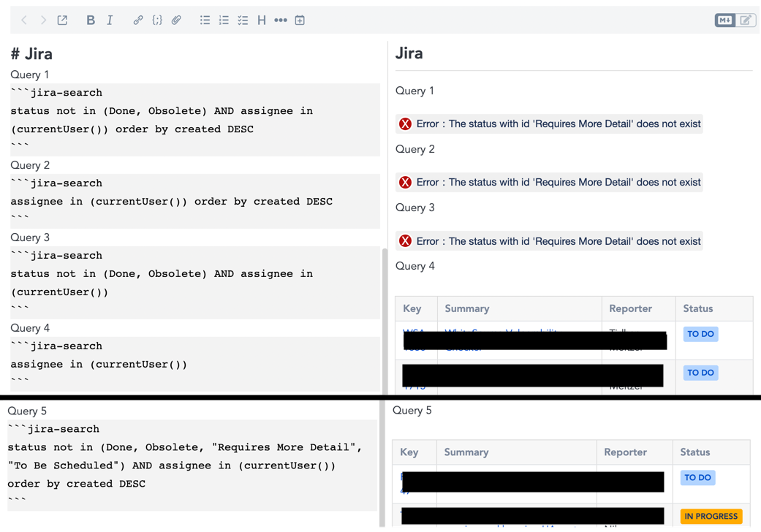Switch to rich text editor mode
Screen dimensions: 761x532
click(746, 20)
